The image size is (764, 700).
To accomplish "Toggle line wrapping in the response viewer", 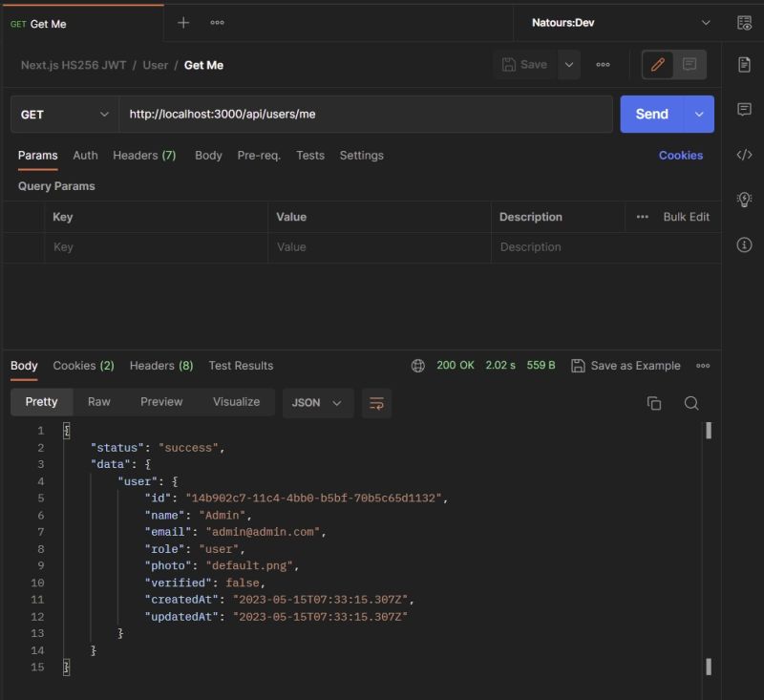I will [x=375, y=403].
